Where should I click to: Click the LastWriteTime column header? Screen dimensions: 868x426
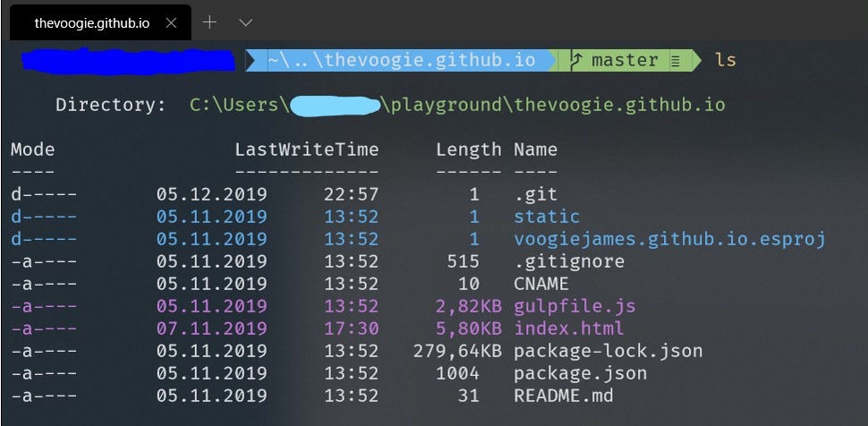tap(307, 149)
